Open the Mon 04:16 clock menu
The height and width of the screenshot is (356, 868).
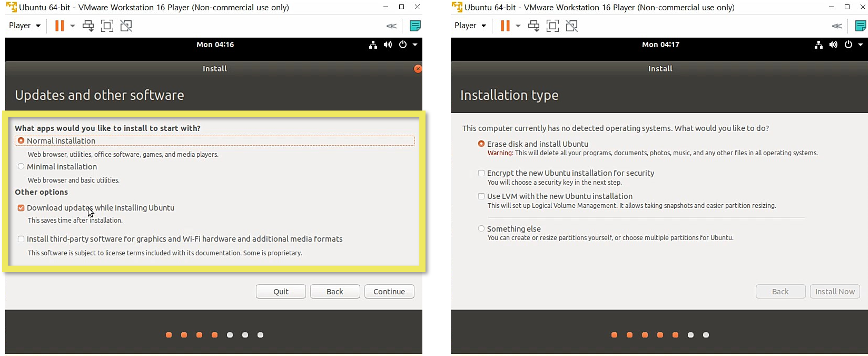tap(215, 44)
